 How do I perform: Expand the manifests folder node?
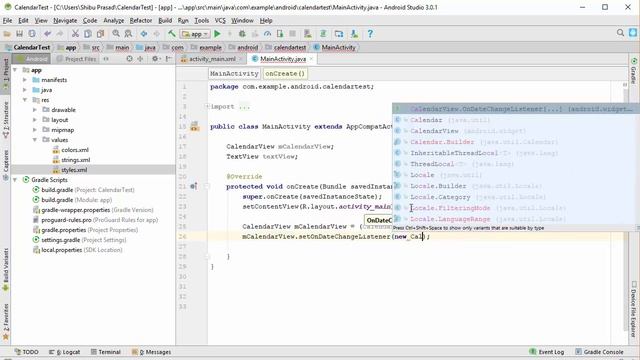point(25,80)
